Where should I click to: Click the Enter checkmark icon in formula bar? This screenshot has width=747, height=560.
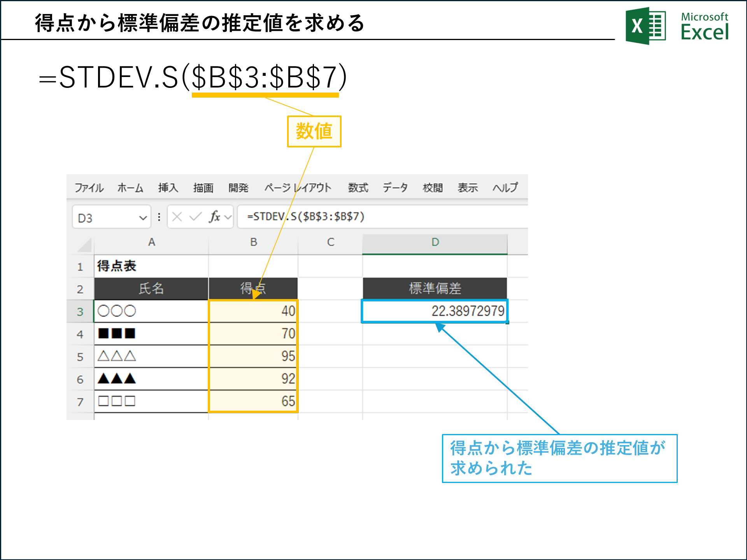pos(195,217)
